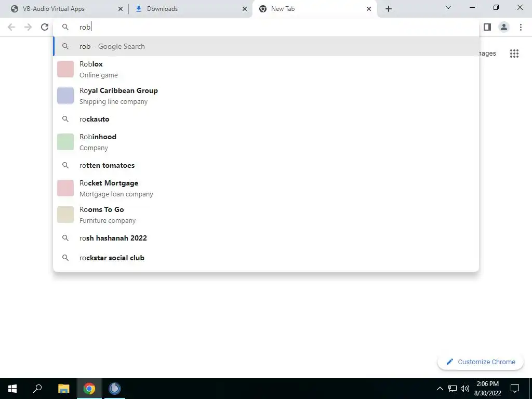Open the network status tray icon
This screenshot has height=399, width=532.
(453, 389)
